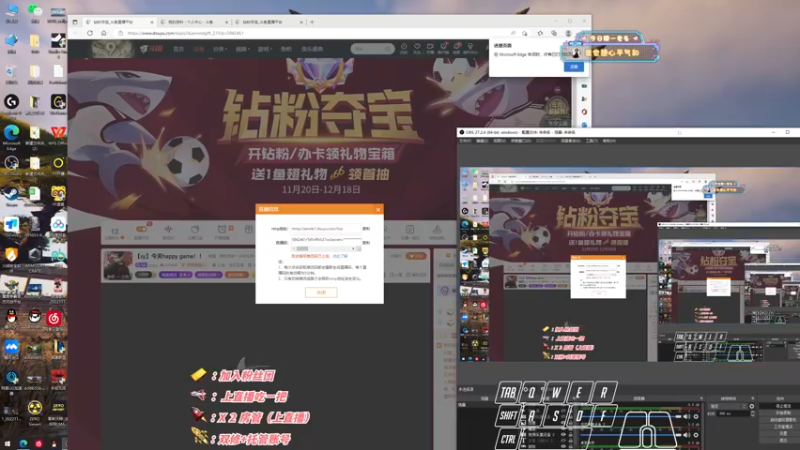Click the Windows Start button
Screen dimensions: 800x450
pos(7,444)
